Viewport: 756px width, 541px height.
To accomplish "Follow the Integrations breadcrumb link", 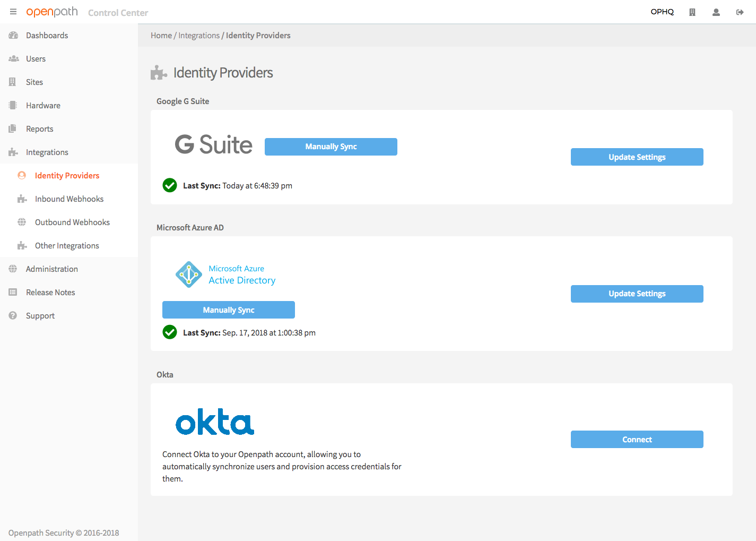I will (199, 36).
